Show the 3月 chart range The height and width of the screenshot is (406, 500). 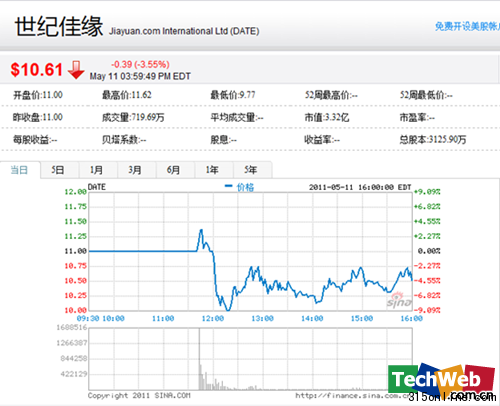point(135,170)
